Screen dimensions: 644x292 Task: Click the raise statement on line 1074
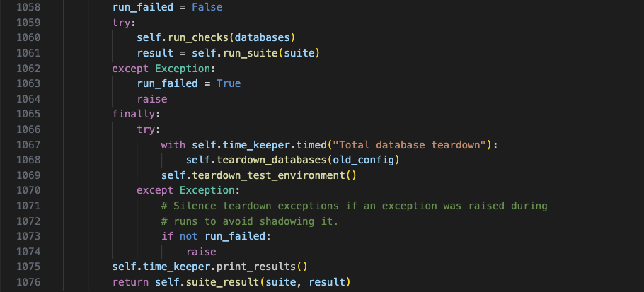pos(201,252)
